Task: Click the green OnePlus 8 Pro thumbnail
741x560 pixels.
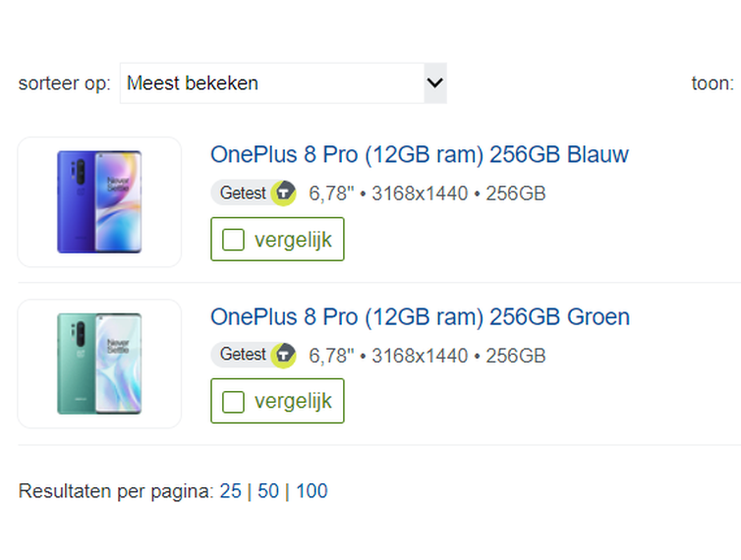Action: click(x=99, y=364)
